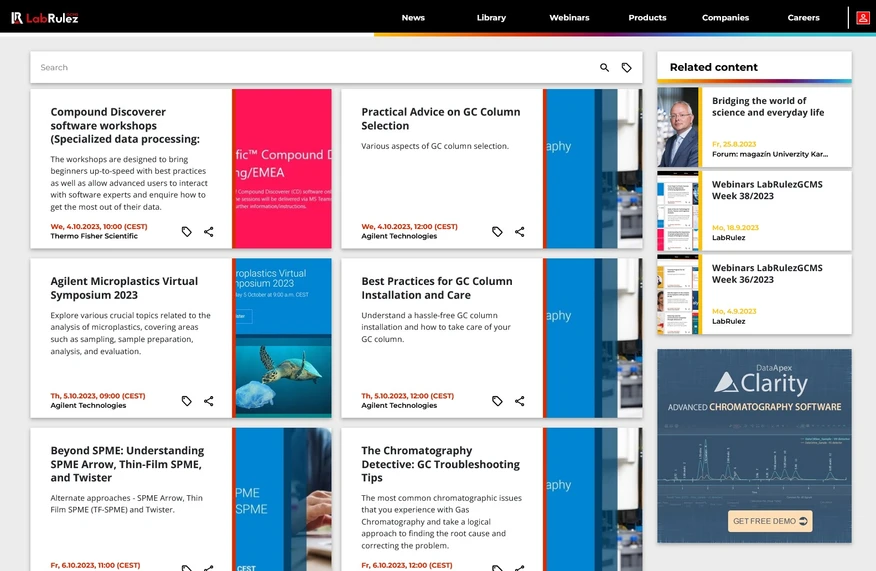Image resolution: width=876 pixels, height=571 pixels.
Task: Open the Products menu
Action: coord(647,18)
